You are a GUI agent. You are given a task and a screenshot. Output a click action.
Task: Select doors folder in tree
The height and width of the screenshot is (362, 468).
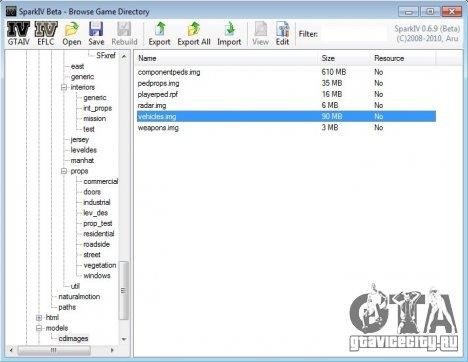pyautogui.click(x=92, y=192)
